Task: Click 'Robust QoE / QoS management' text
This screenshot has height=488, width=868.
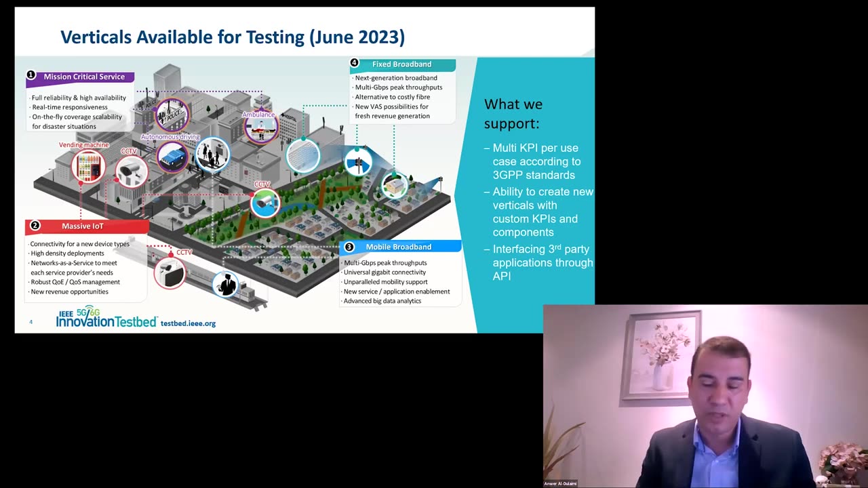Action: [75, 282]
